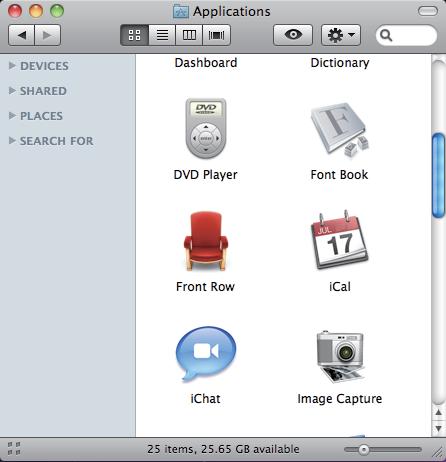Click the DVD Player name label

[x=205, y=175]
